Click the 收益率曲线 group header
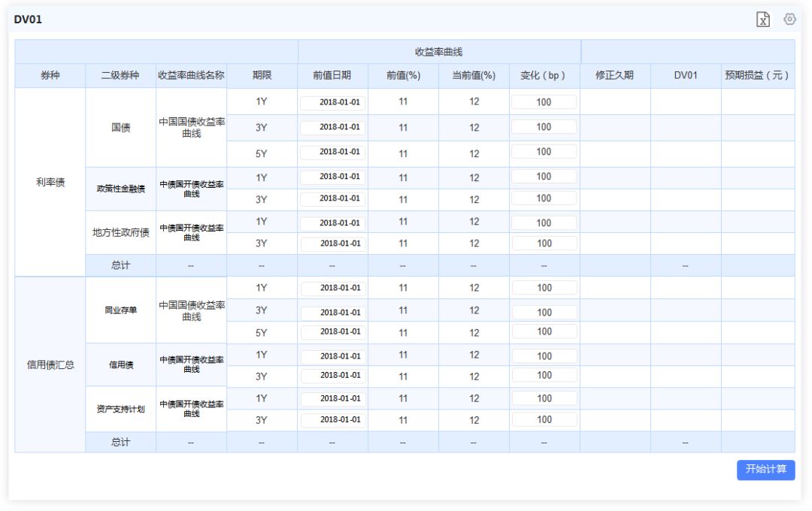 (438, 52)
